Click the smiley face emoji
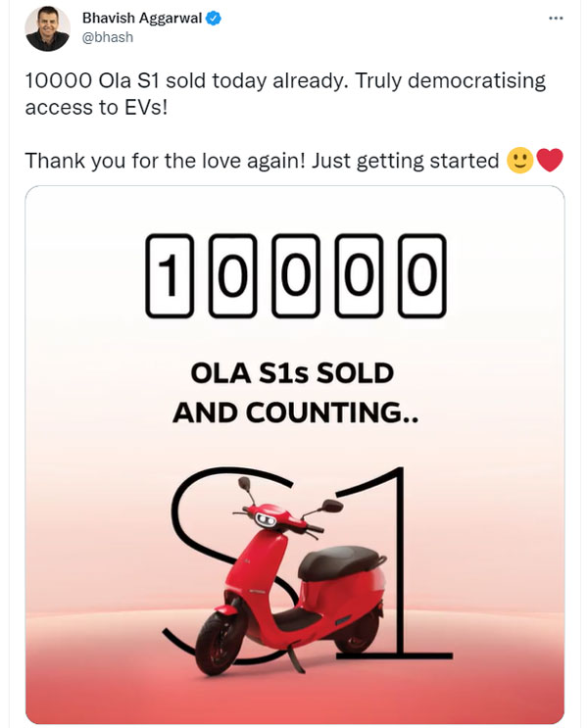 click(519, 160)
